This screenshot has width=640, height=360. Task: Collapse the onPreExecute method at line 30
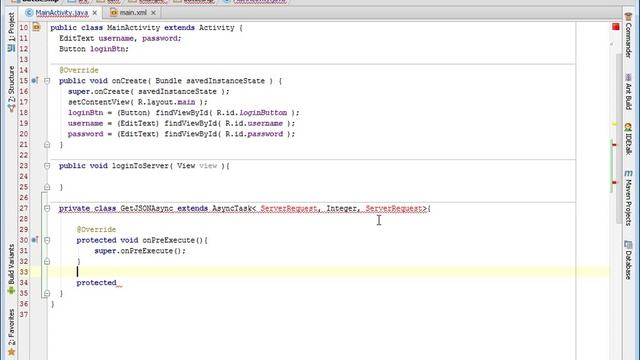(47, 240)
